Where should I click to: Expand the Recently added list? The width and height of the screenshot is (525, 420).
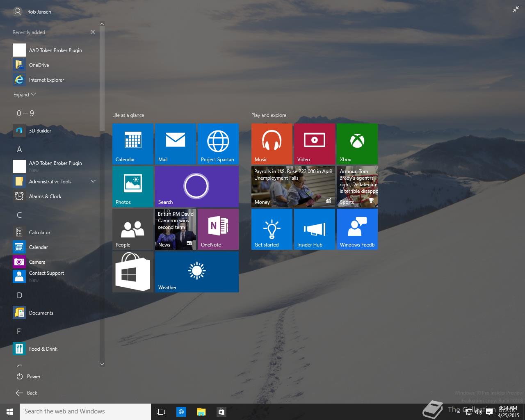25,95
